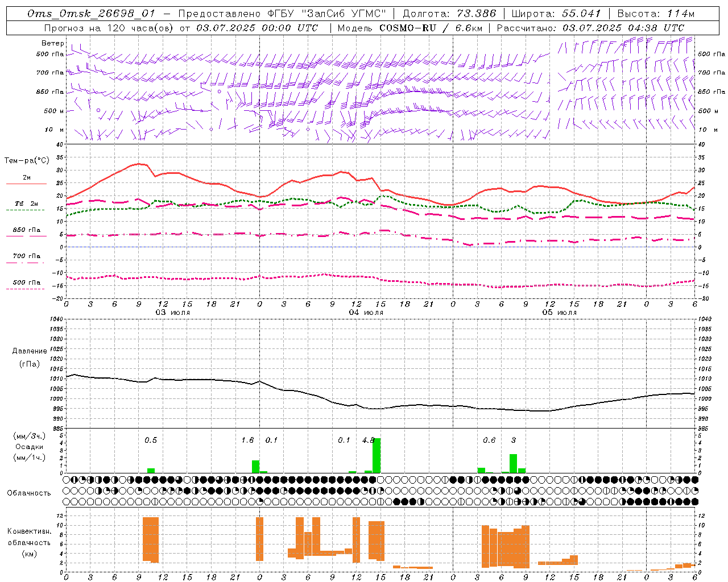Click the Модель COSMO-RU / 6.6км label

click(x=410, y=28)
